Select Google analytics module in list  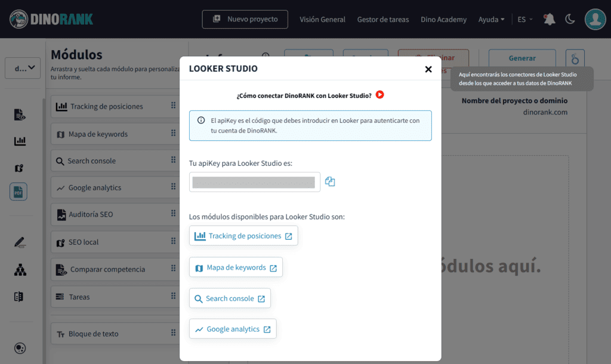click(x=115, y=187)
